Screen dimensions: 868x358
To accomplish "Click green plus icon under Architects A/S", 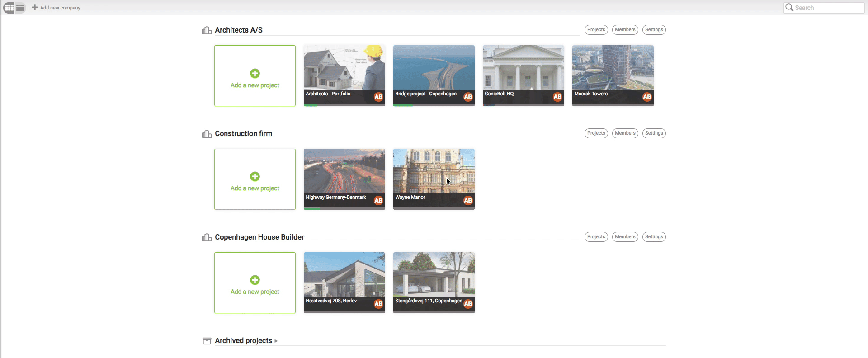I will pyautogui.click(x=255, y=73).
